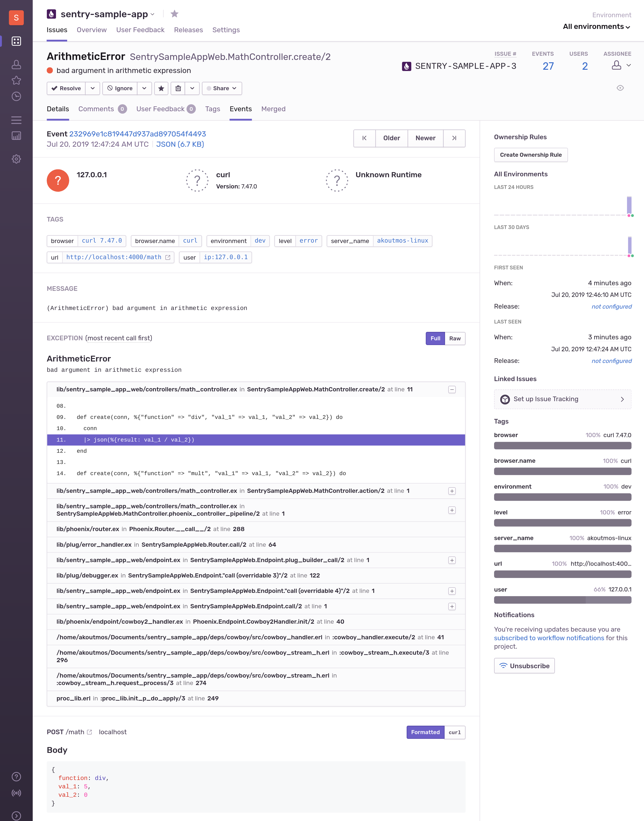Open the Resolve options dropdown arrow
This screenshot has width=644, height=821.
point(92,88)
